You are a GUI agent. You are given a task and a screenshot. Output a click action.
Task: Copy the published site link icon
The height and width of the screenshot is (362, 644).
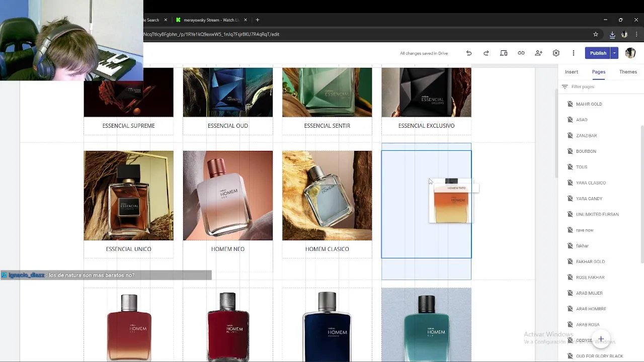521,53
